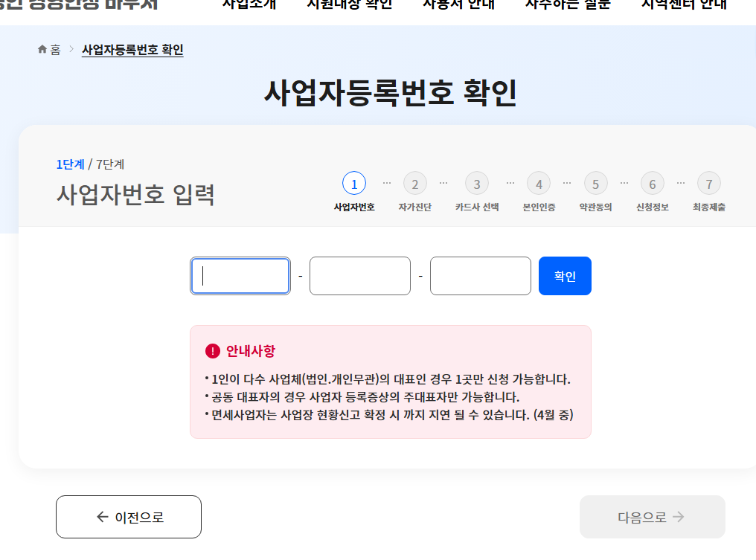Open the 사업소개 menu
This screenshot has height=560, width=756.
pyautogui.click(x=249, y=4)
